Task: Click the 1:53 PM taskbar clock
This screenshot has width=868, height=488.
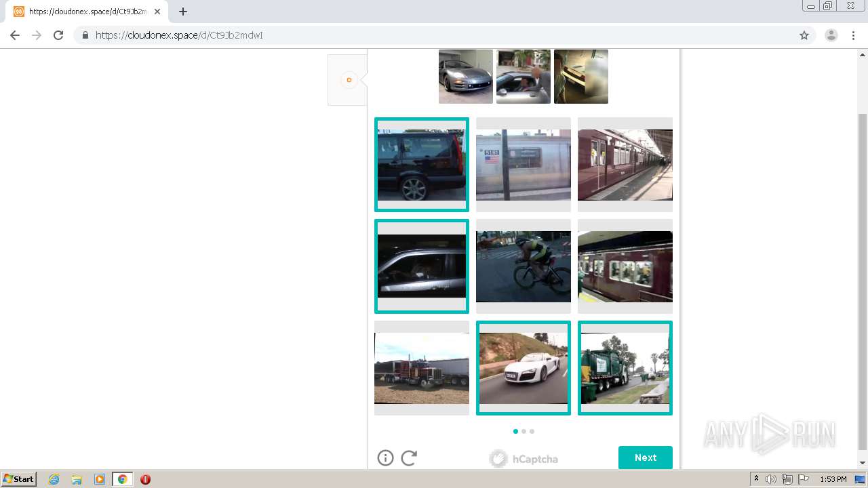Action: tap(833, 479)
